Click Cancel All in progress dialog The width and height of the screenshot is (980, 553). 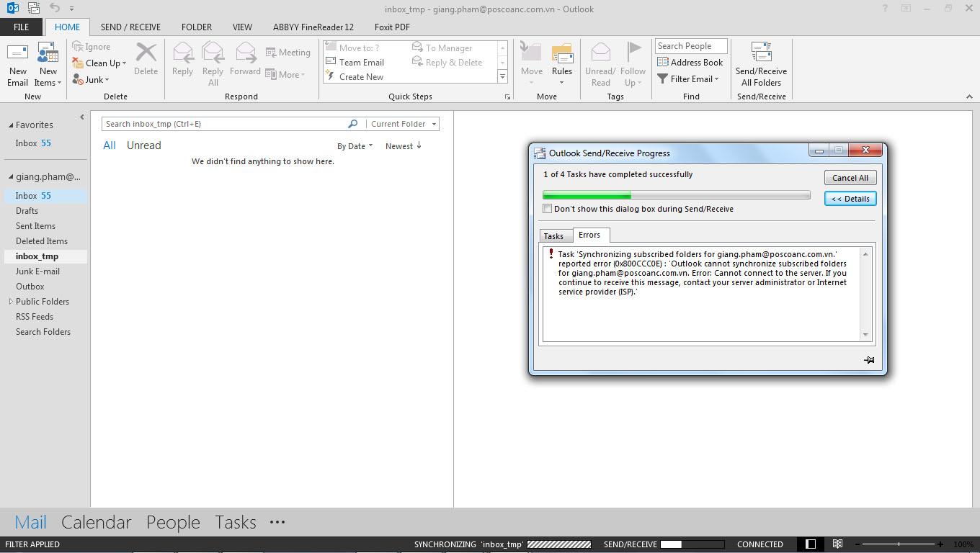[x=850, y=178]
